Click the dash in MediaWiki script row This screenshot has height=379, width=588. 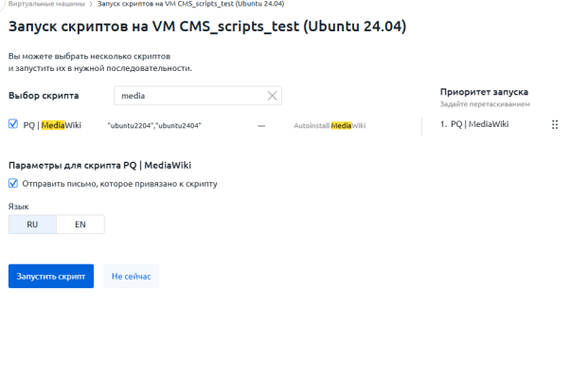coord(261,125)
